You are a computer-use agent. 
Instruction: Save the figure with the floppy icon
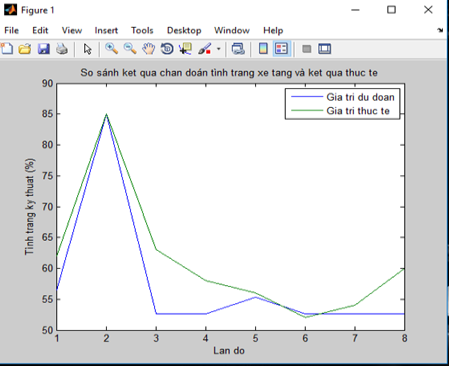pos(44,49)
